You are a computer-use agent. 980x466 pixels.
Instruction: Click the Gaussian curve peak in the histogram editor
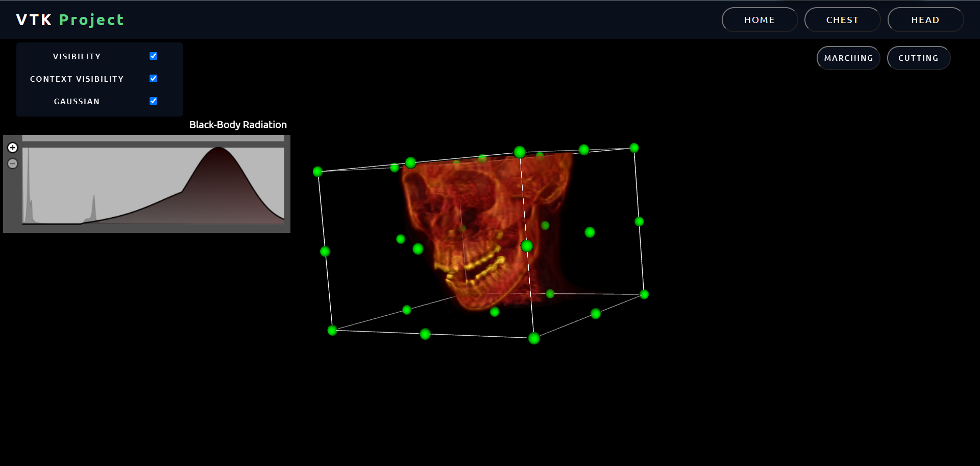[x=218, y=149]
